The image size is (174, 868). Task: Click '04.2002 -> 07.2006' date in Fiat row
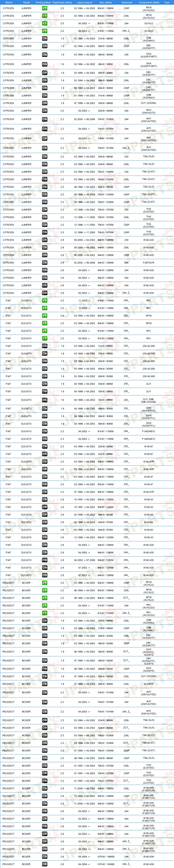click(x=85, y=560)
